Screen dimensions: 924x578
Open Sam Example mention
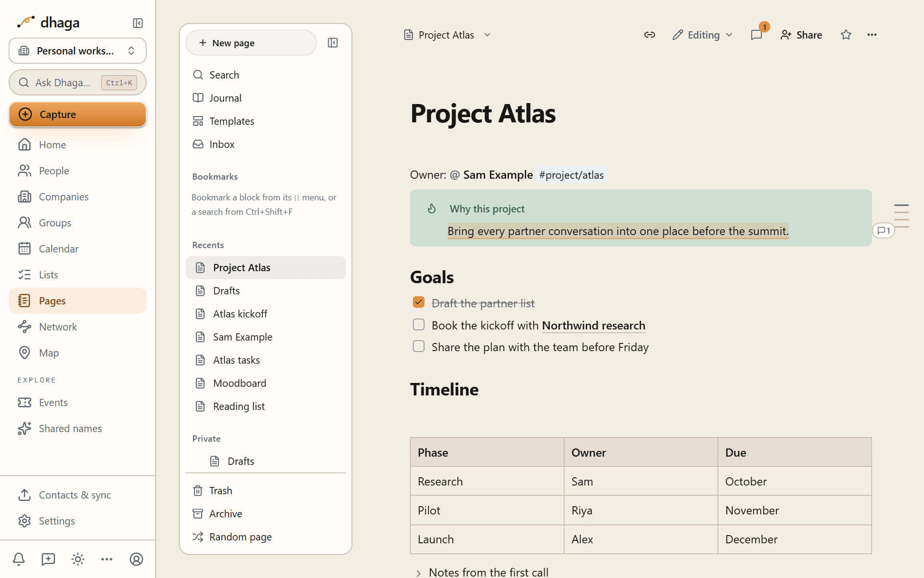click(x=491, y=175)
